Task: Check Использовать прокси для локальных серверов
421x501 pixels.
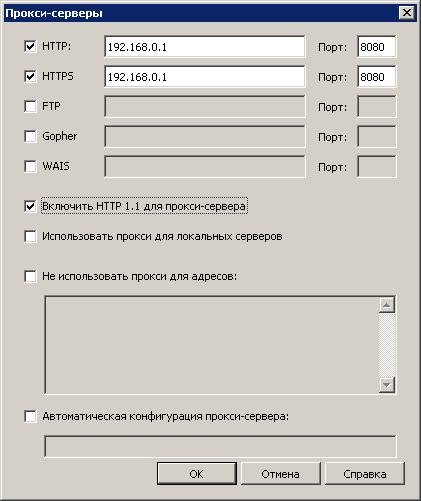Action: (30, 236)
